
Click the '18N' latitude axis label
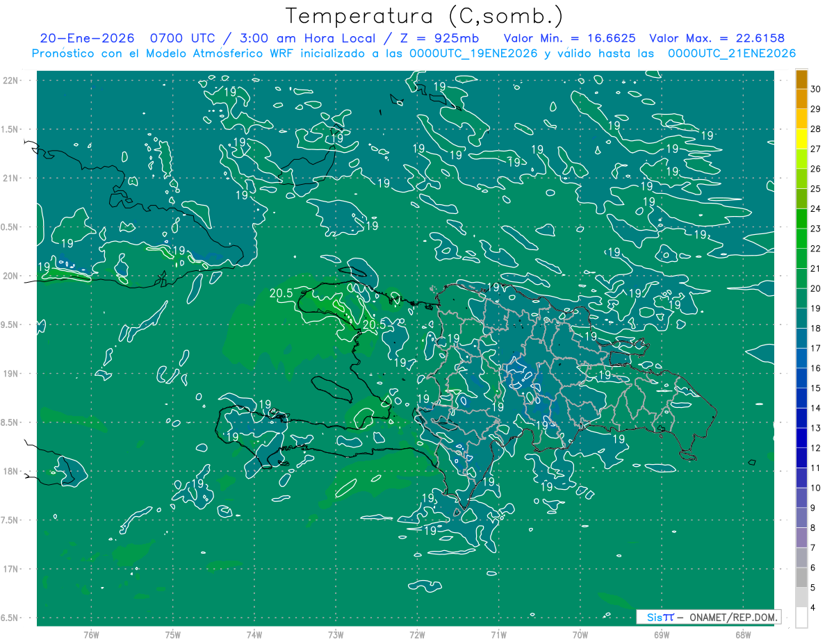coord(11,471)
